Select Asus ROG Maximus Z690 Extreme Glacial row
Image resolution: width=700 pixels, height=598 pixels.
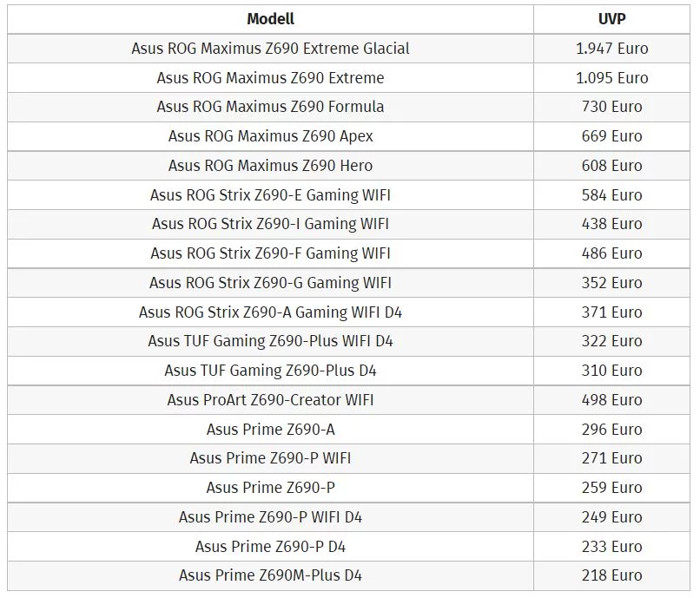click(x=270, y=49)
